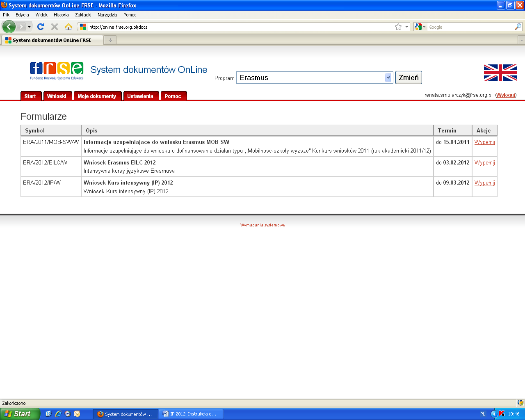Bookmark this page with the star icon
Image resolution: width=525 pixels, height=420 pixels.
(x=398, y=27)
